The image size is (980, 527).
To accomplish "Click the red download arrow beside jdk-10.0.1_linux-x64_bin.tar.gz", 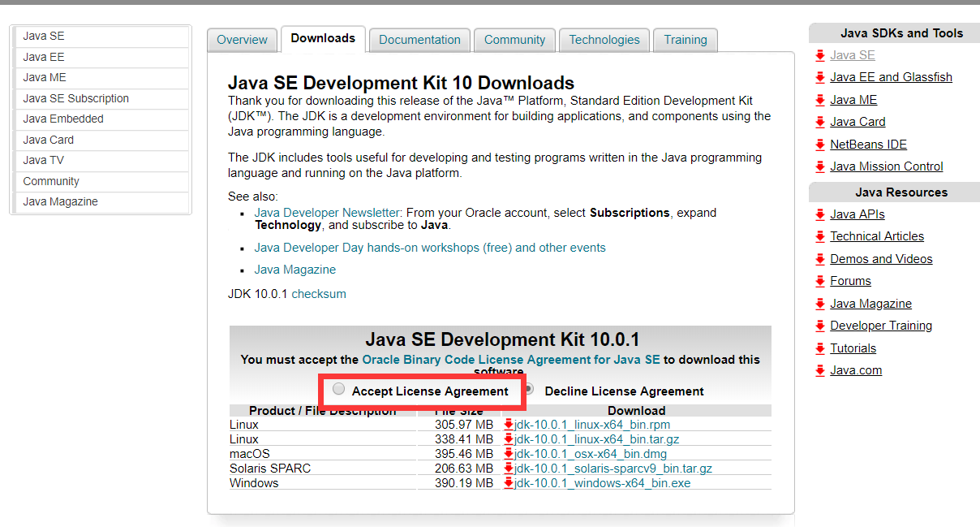I will (509, 439).
